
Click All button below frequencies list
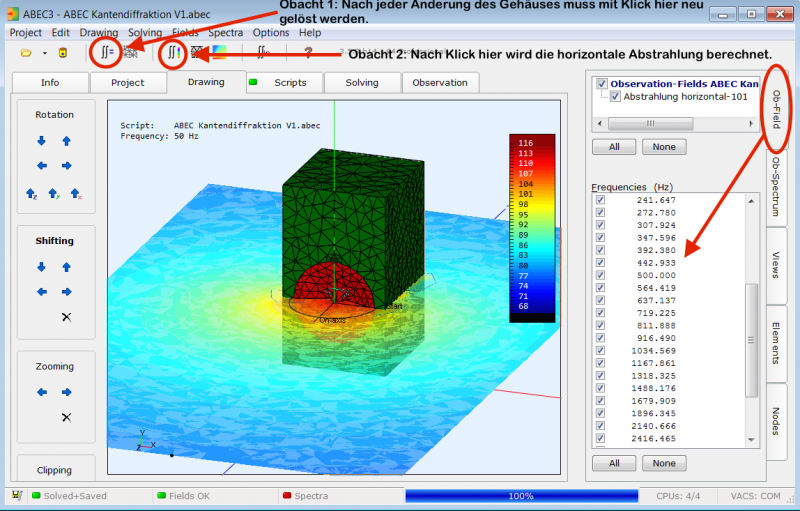click(614, 464)
